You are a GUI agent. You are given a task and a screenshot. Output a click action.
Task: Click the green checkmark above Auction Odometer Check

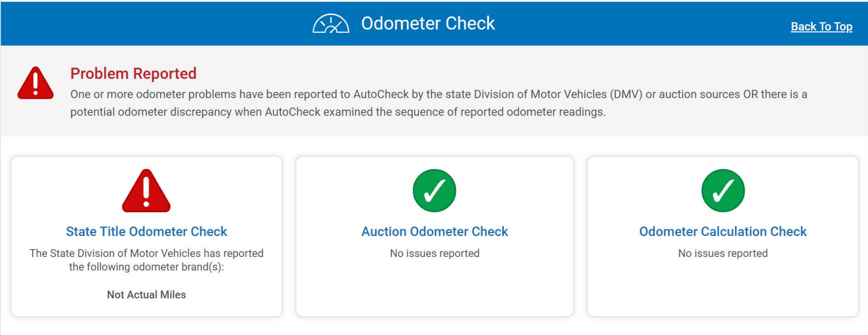434,191
